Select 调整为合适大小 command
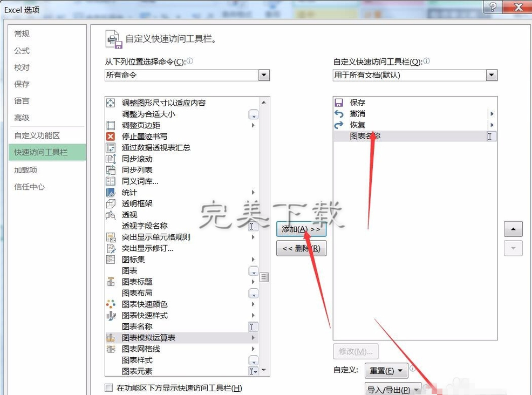Screen dimensions: 532x395 pyautogui.click(x=182, y=114)
